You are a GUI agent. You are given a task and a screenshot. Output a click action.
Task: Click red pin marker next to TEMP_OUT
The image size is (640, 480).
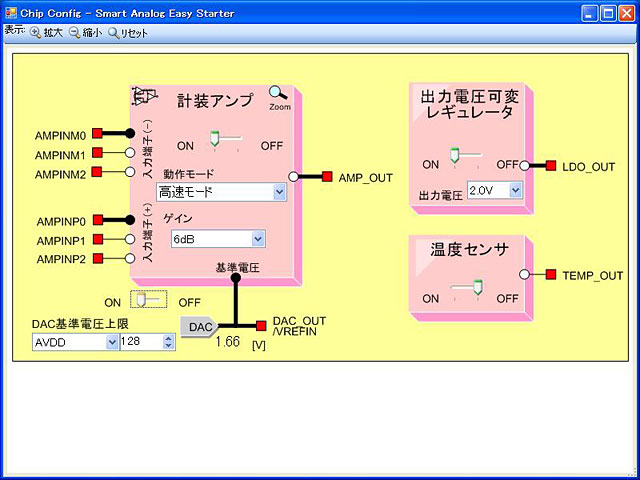coord(550,275)
